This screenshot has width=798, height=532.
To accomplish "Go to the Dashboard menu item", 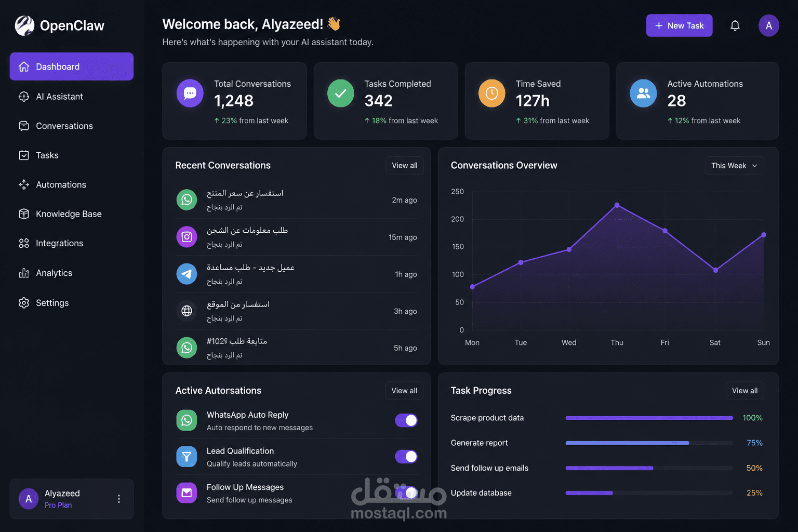I will tap(72, 66).
